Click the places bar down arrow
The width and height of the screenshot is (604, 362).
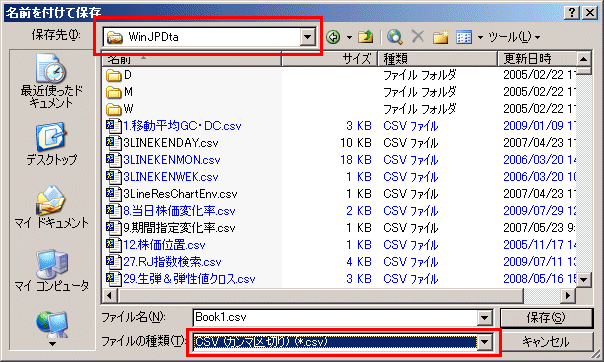tap(52, 344)
